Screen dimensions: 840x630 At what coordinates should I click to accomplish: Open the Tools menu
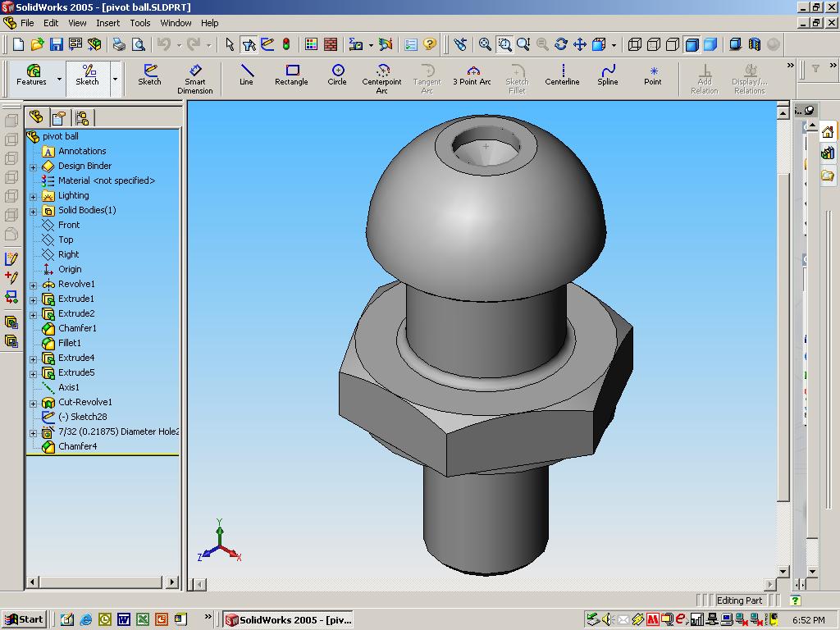point(139,23)
